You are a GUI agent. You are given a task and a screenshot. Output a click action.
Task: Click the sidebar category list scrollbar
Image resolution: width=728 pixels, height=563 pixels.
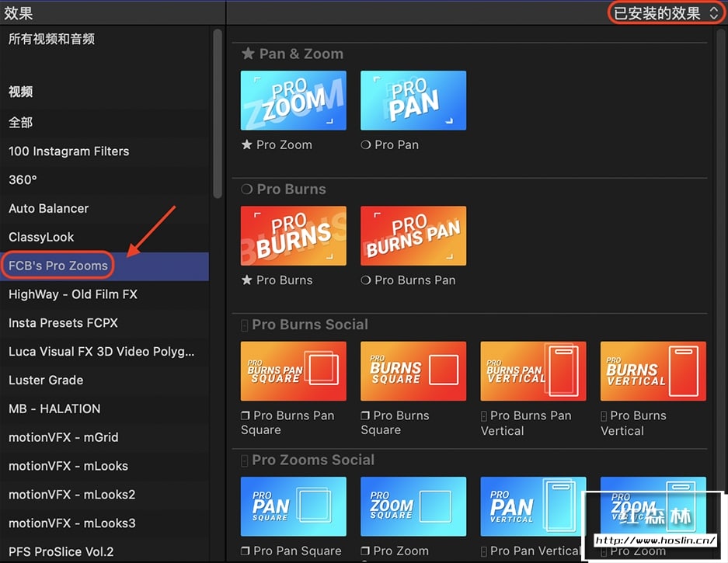pyautogui.click(x=218, y=113)
